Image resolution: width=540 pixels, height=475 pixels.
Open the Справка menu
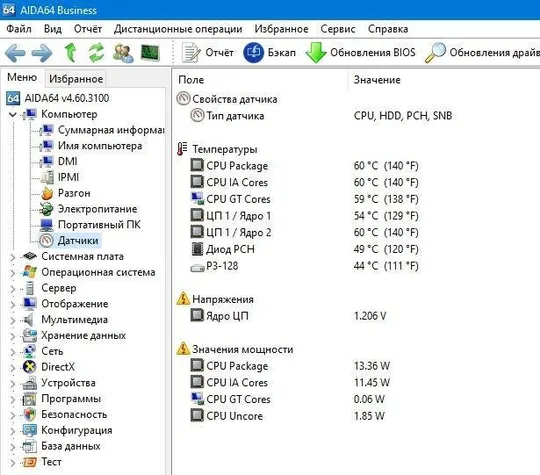tap(388, 29)
